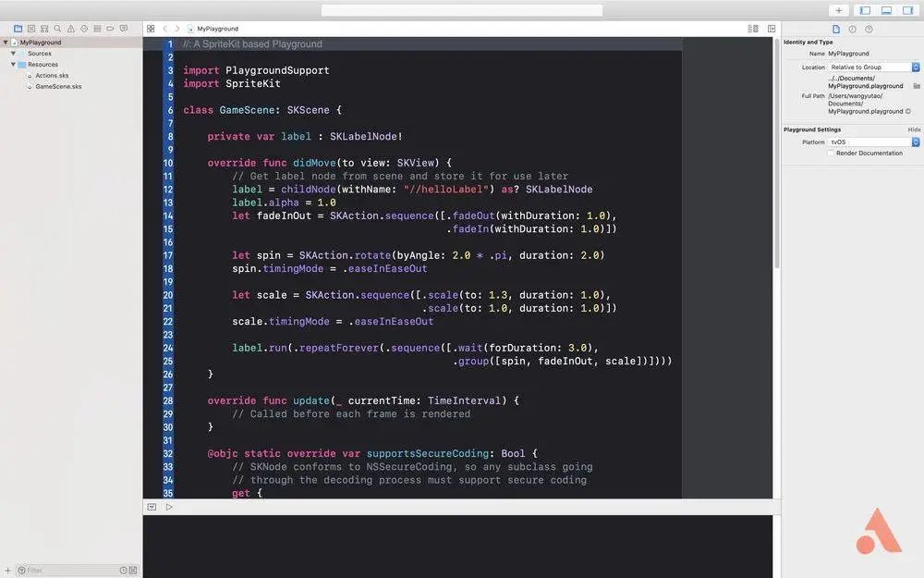This screenshot has width=924, height=578.
Task: Toggle the right inspector panel visibility
Action: click(x=907, y=10)
